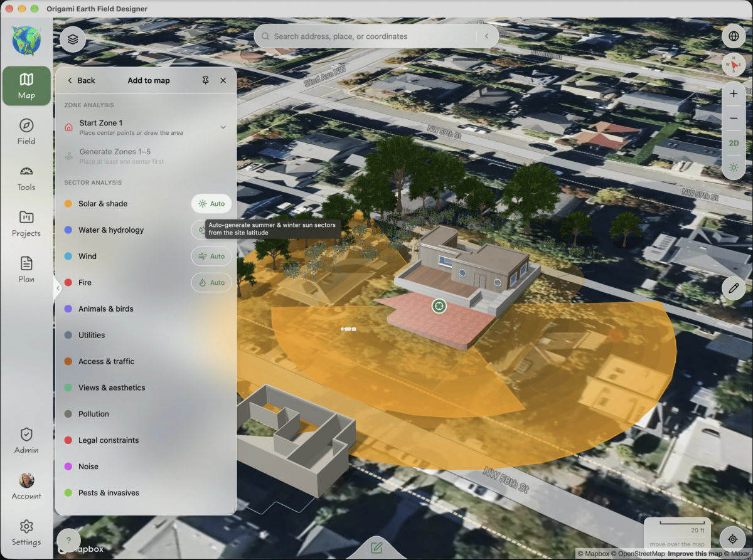This screenshot has height=560, width=753.
Task: Select the blue Water & hydrology swatch
Action: 68,230
